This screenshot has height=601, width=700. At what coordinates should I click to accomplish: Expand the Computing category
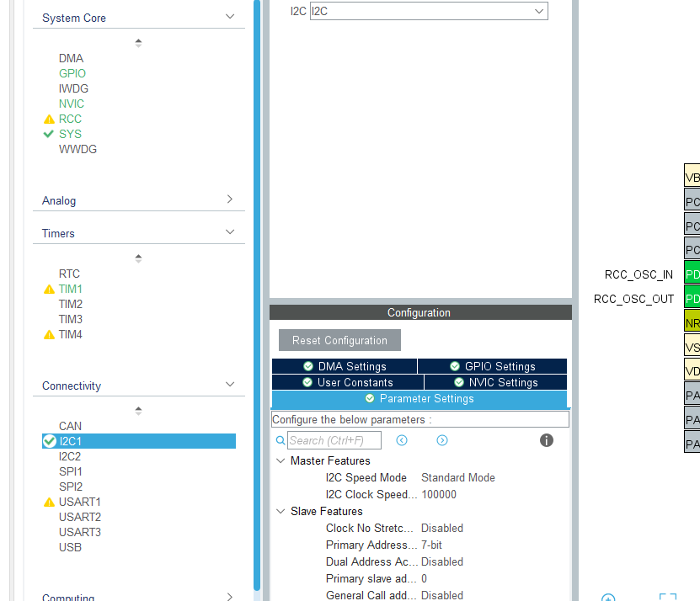(230, 597)
